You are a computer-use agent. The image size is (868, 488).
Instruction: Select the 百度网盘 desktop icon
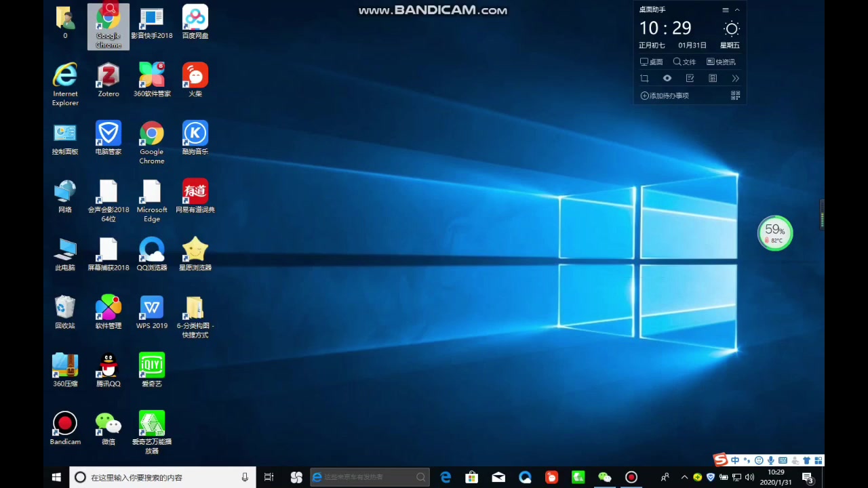tap(195, 22)
